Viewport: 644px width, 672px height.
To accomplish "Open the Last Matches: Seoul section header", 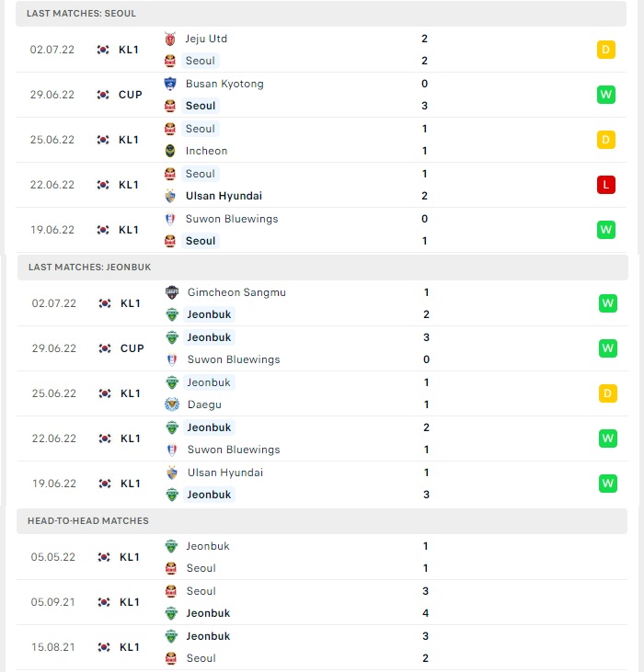I will pos(321,13).
